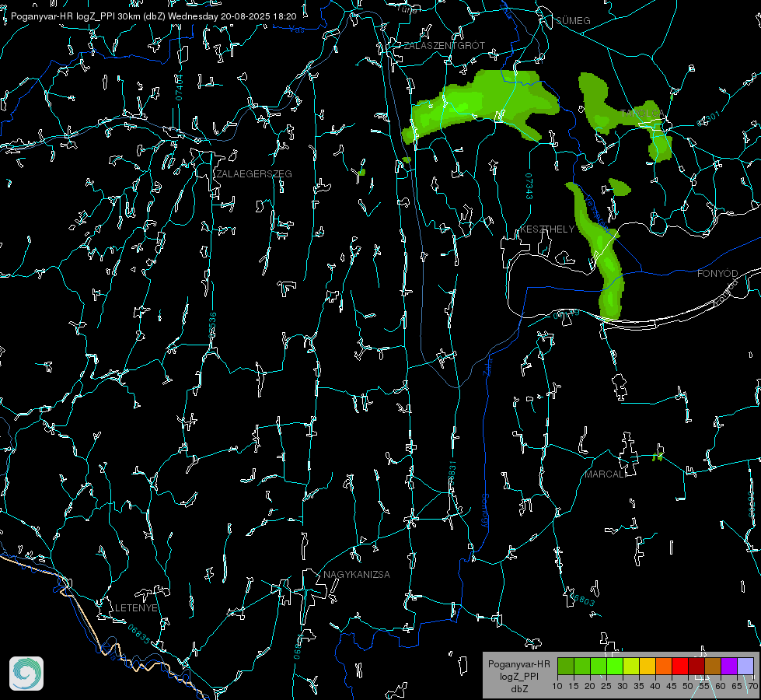
Task: Click the Poganyvar-HR legend label
Action: (x=518, y=664)
